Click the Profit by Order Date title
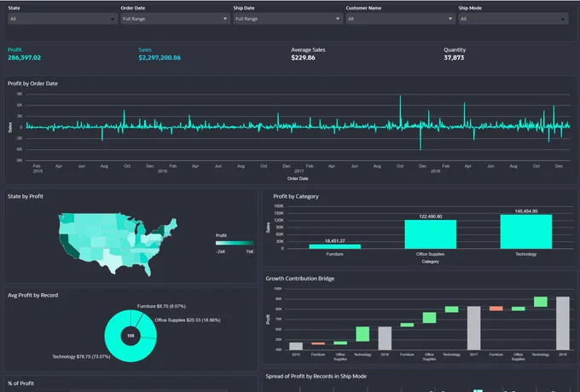The image size is (580, 392). [x=32, y=84]
